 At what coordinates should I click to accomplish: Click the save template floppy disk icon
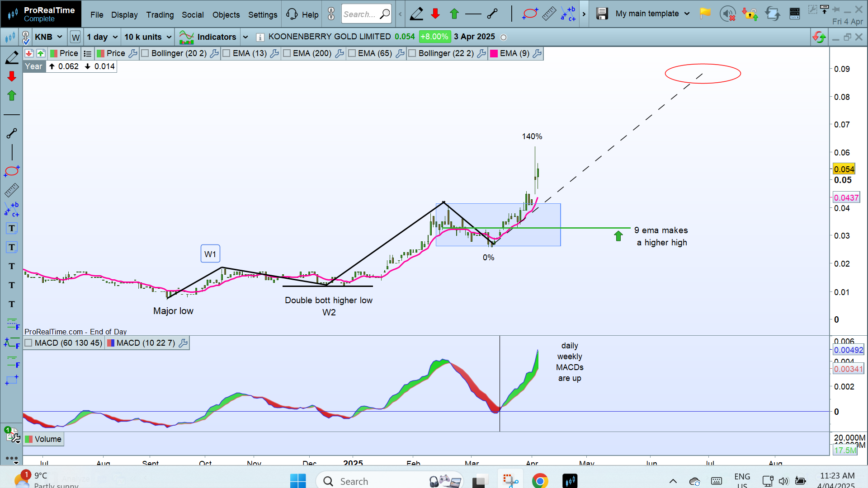coord(602,14)
